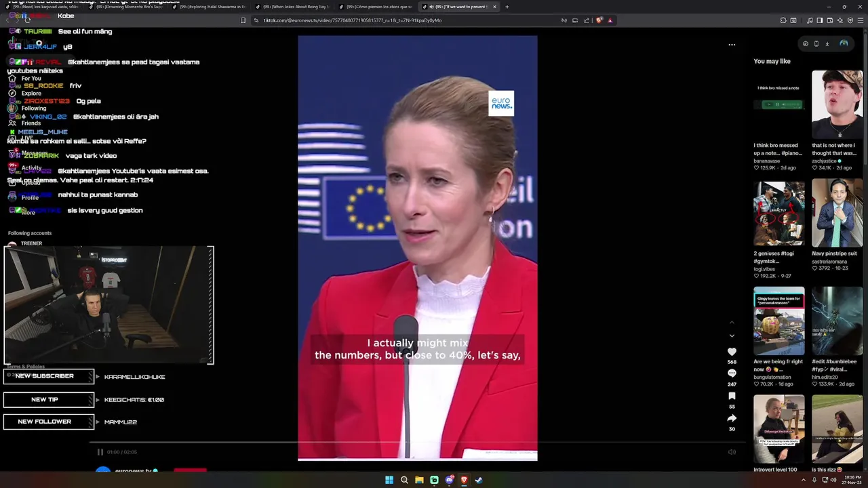Click the Brave Shields lion icon

(599, 20)
